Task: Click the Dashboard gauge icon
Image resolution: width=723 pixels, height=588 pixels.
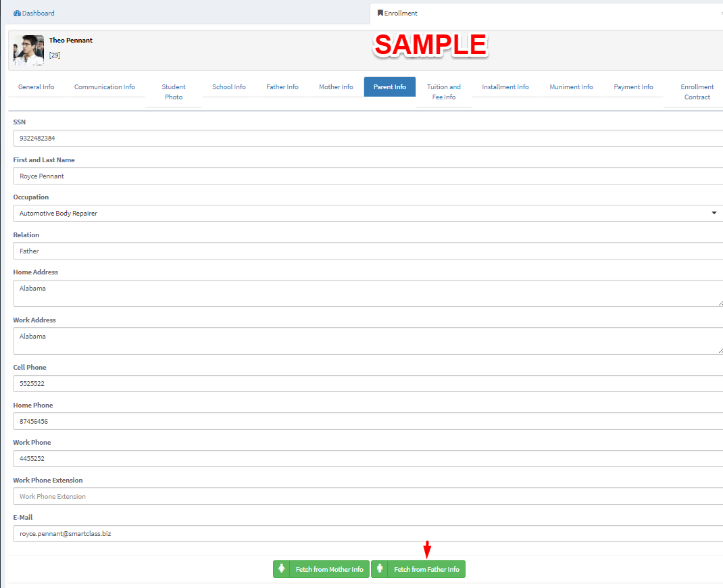Action: [x=17, y=14]
